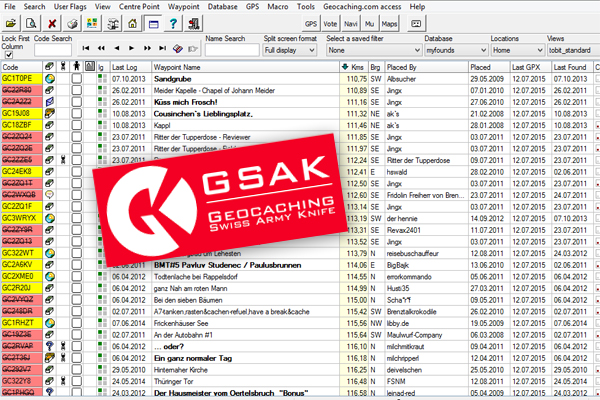Click the Maps button
Viewport: 600px width, 400px height.
[x=389, y=24]
